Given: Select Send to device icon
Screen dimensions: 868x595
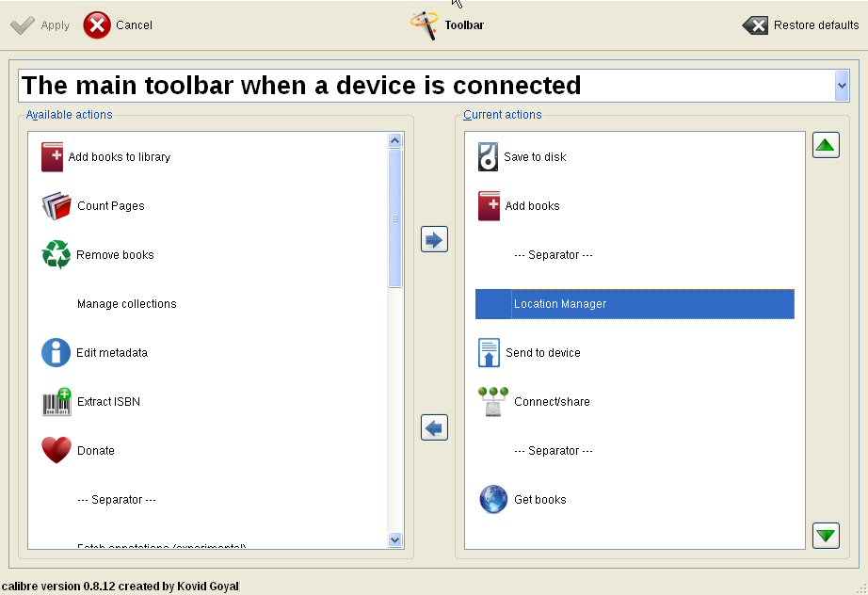Looking at the screenshot, I should 489,352.
